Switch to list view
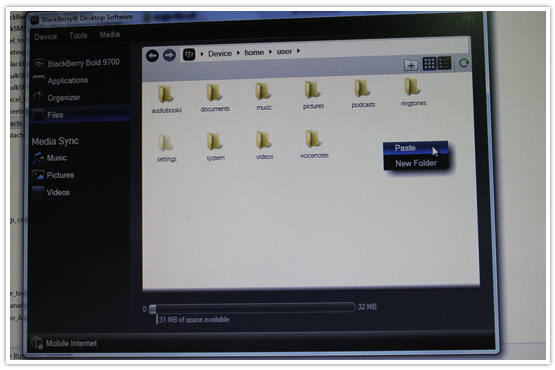This screenshot has width=555, height=370. [444, 63]
